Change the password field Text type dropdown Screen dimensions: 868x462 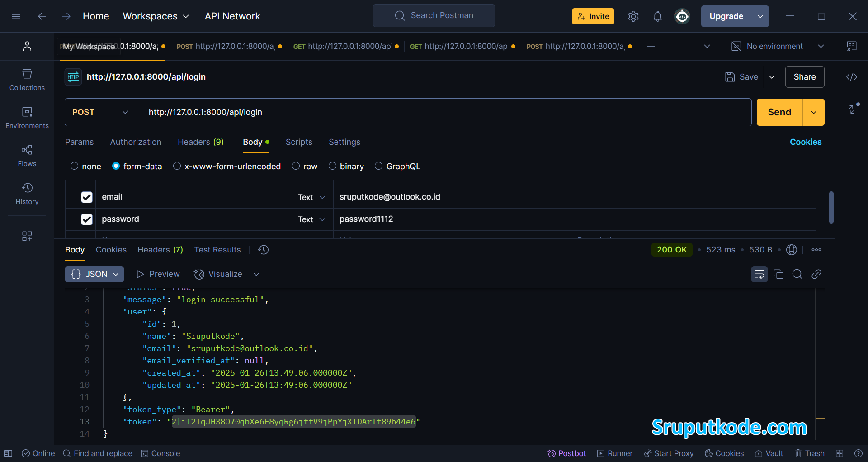(x=311, y=219)
